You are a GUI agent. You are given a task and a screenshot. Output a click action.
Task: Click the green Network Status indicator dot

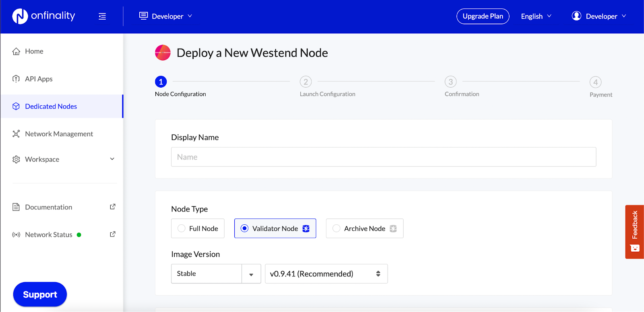click(x=79, y=235)
